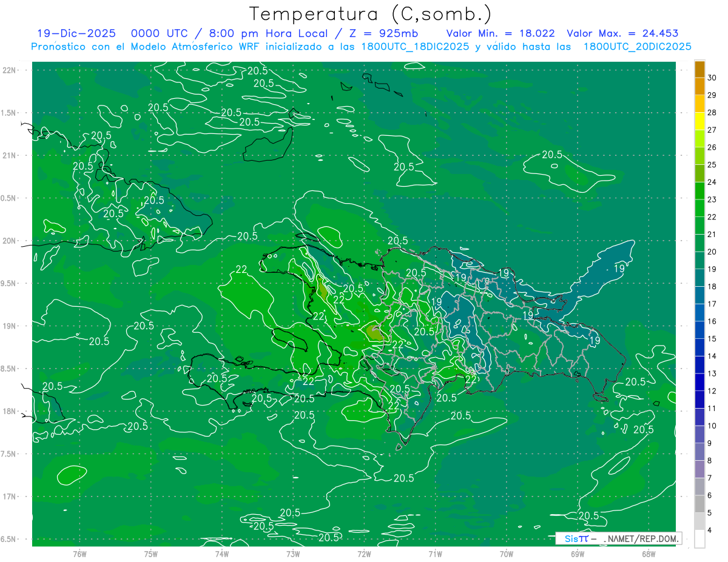728x562 pixels.
Task: Click the '22N' latitude axis label
Action: click(x=9, y=70)
